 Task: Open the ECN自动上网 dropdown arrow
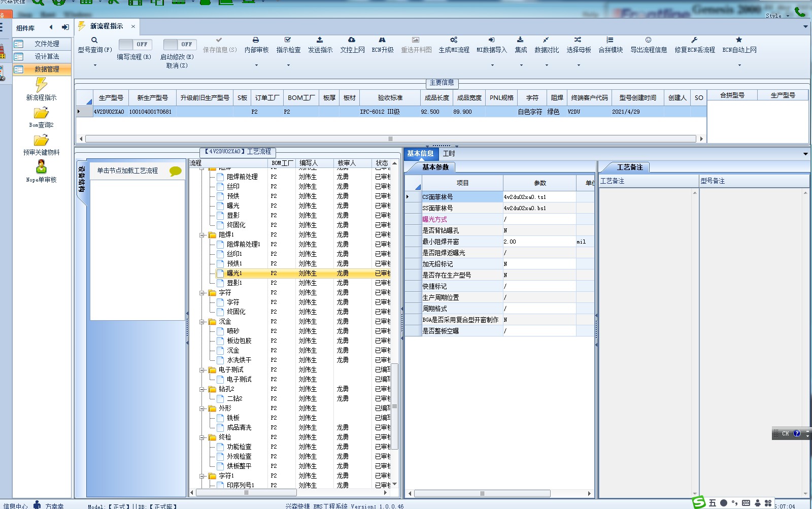739,65
